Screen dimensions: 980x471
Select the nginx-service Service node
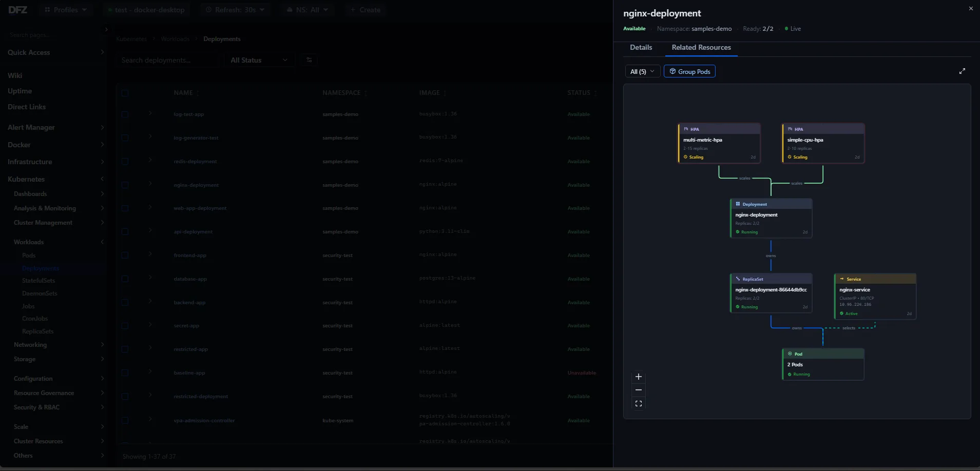[875, 297]
